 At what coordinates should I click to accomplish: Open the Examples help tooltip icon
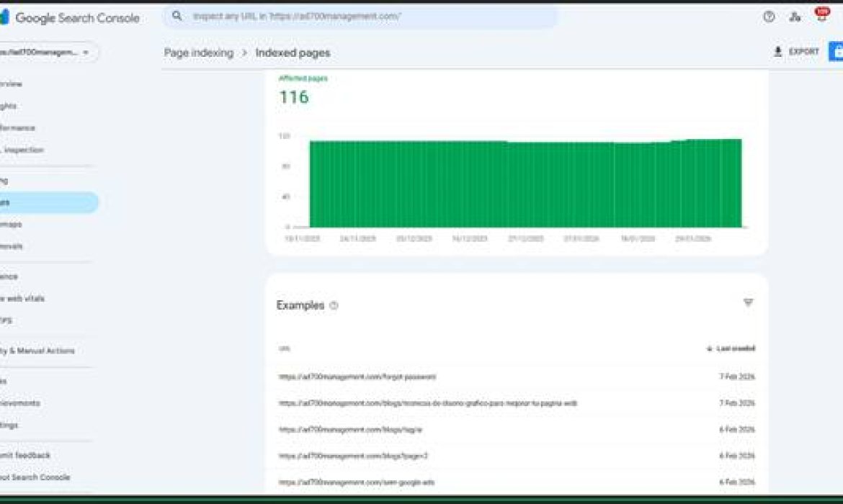pyautogui.click(x=334, y=305)
